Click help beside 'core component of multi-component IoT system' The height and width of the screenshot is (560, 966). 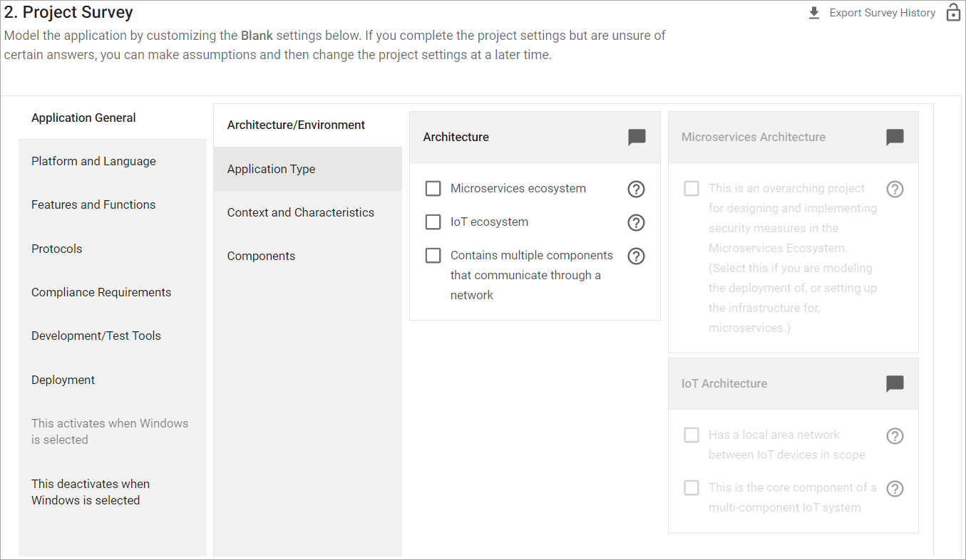click(895, 488)
